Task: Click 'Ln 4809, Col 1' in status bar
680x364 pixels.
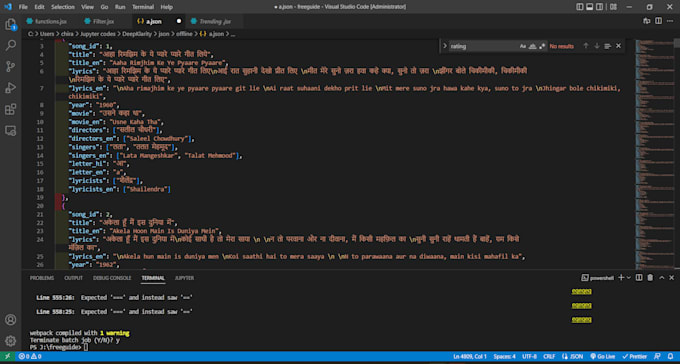Action: (470, 356)
